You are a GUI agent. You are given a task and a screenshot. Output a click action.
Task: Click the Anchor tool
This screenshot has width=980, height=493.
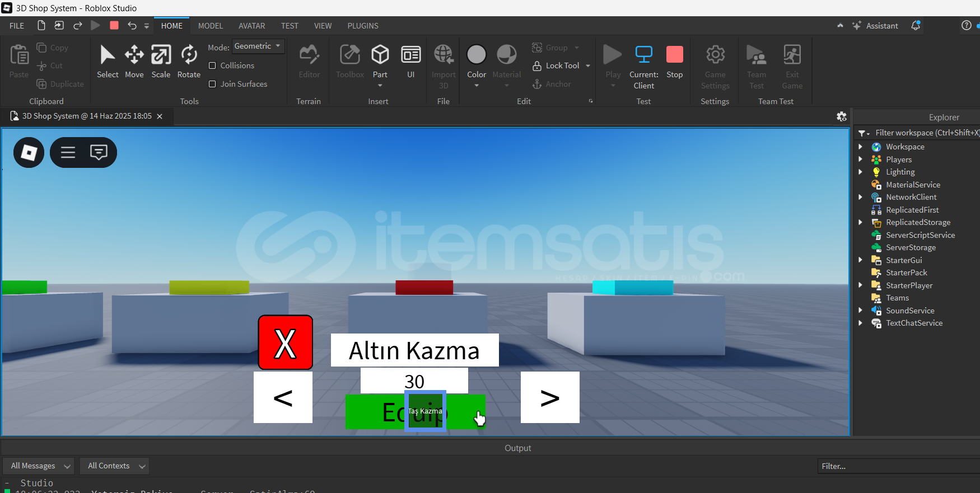click(x=552, y=84)
